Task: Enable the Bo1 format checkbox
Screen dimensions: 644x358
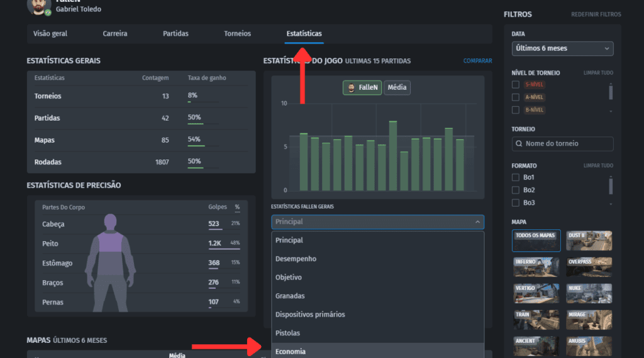Action: 516,177
